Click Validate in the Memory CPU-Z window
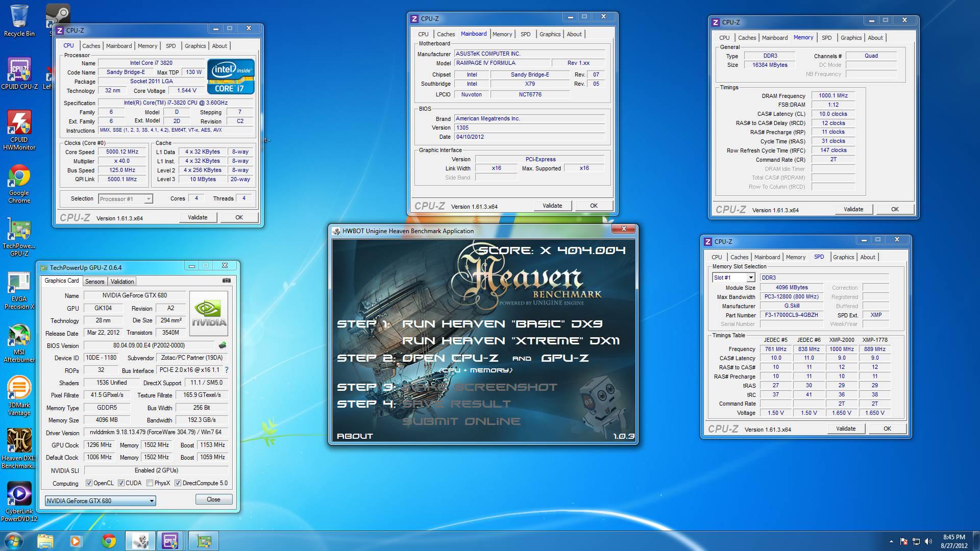Screen dimensions: 980x551 (x=853, y=209)
